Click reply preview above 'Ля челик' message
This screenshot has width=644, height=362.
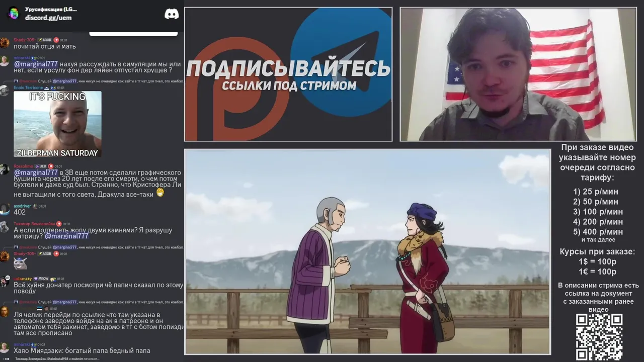click(98, 302)
